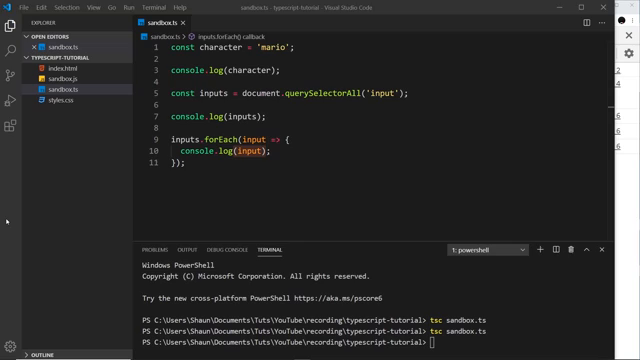
Task: Open the Go menu
Action: pyautogui.click(x=112, y=7)
